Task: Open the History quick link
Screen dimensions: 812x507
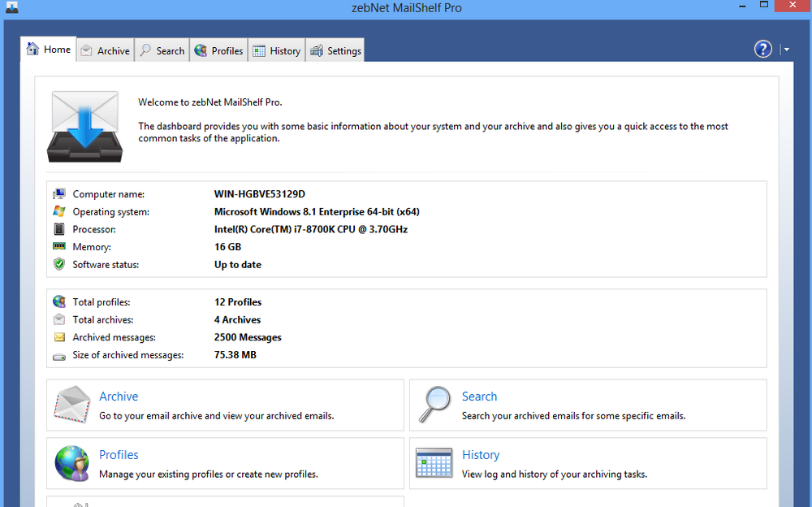Action: pyautogui.click(x=481, y=455)
